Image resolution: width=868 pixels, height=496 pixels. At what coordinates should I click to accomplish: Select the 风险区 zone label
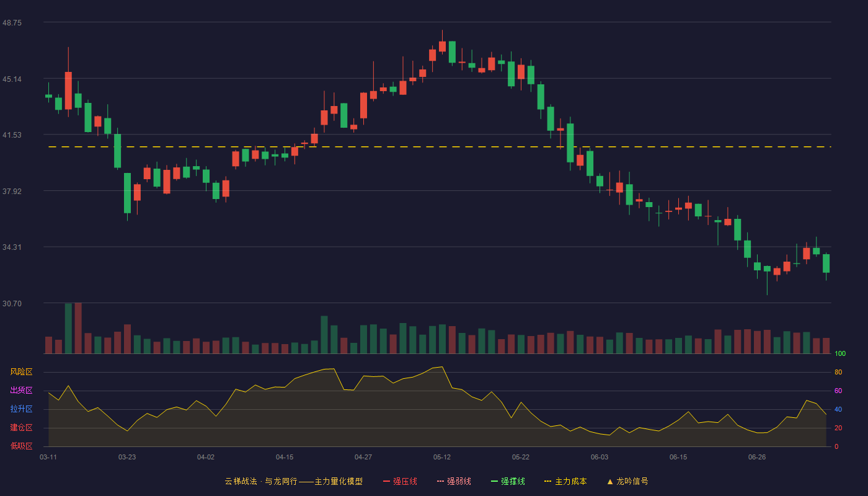[21, 372]
